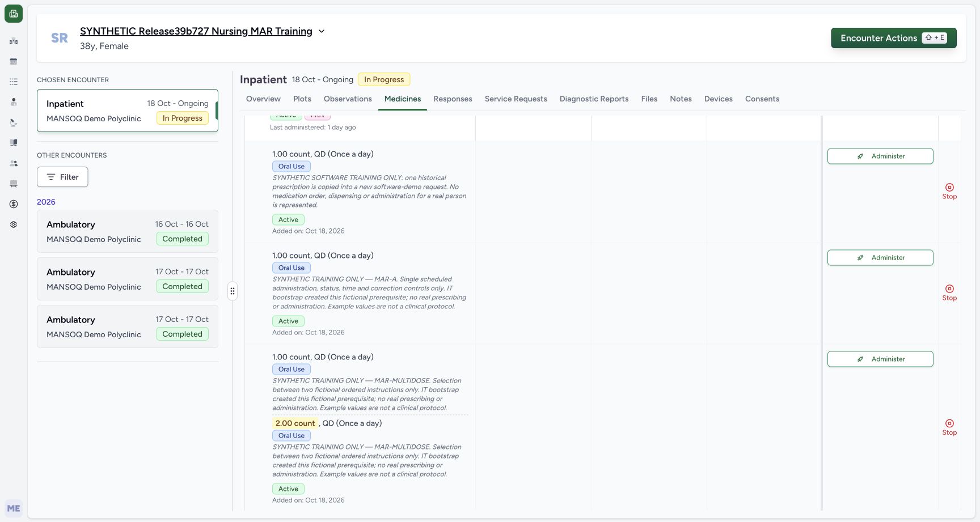The height and width of the screenshot is (522, 980).
Task: Open the calendar appointments sidebar icon
Action: [x=14, y=61]
